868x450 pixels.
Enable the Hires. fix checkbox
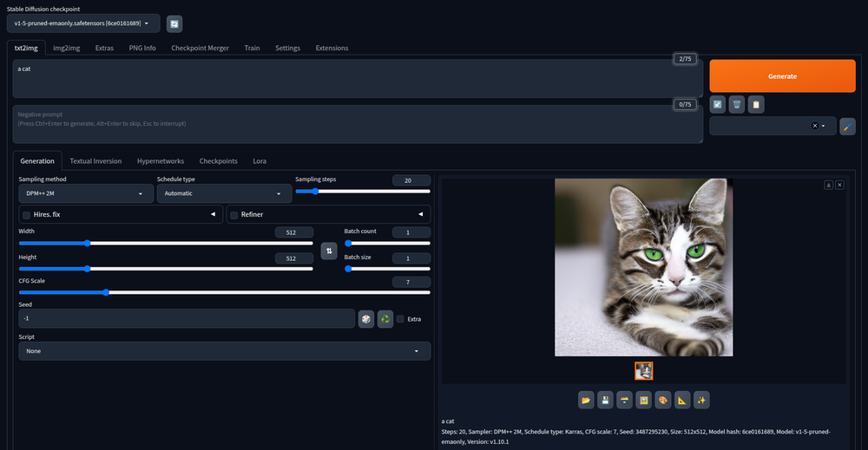[x=26, y=215]
